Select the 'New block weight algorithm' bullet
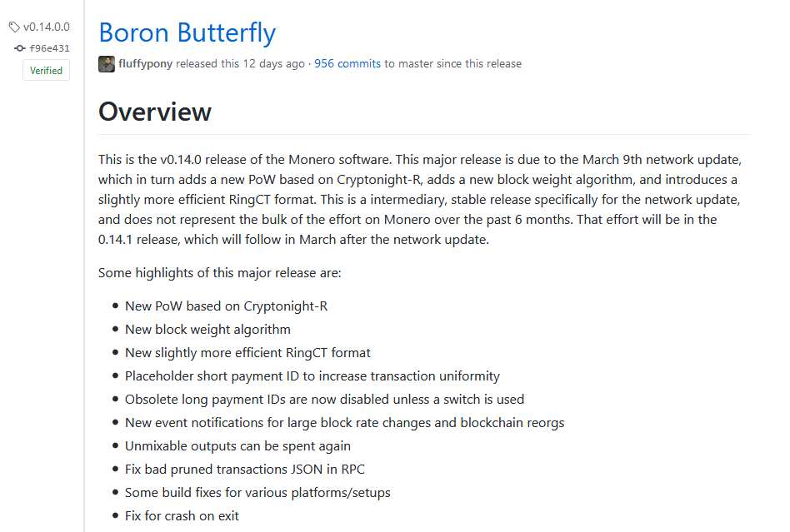 [x=207, y=329]
